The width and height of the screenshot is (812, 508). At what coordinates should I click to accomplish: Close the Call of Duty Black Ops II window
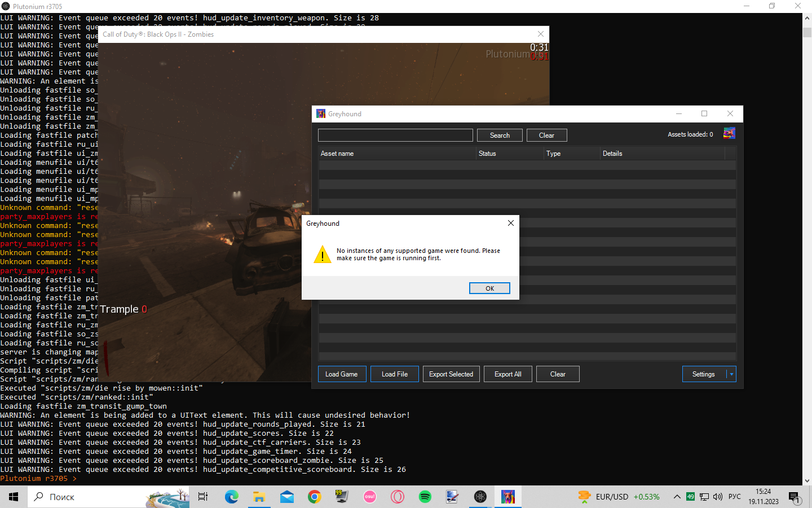[541, 34]
